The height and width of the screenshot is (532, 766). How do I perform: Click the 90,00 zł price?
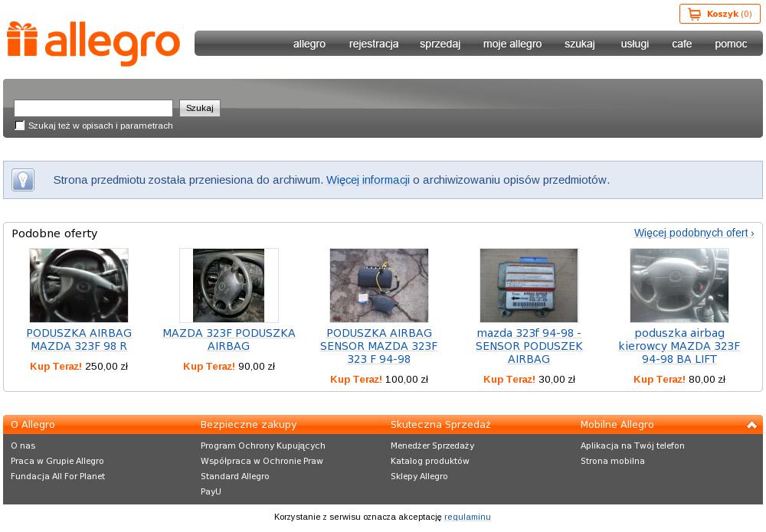[x=257, y=367]
